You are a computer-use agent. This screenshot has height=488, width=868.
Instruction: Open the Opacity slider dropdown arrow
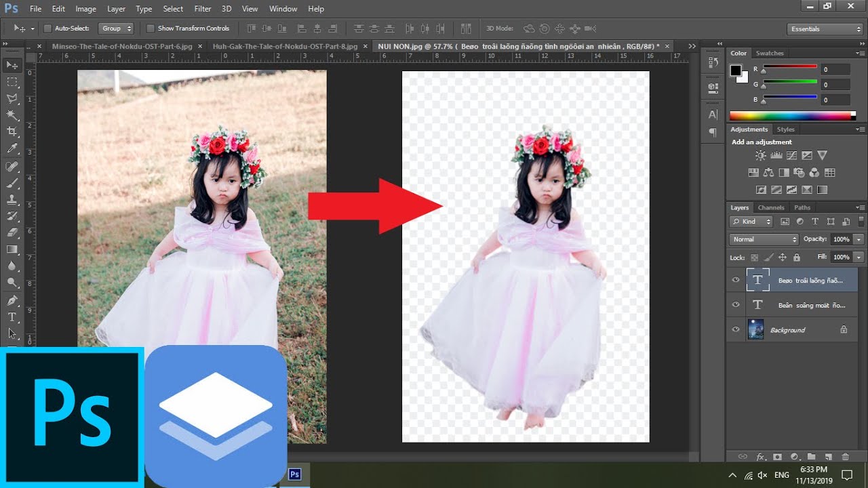point(859,239)
